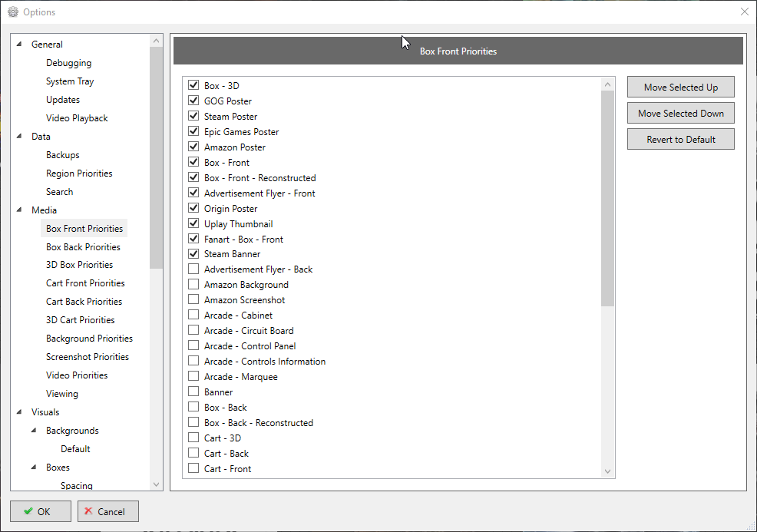Check the Amazon Background checkbox
Image resolution: width=757 pixels, height=532 pixels.
pos(193,284)
